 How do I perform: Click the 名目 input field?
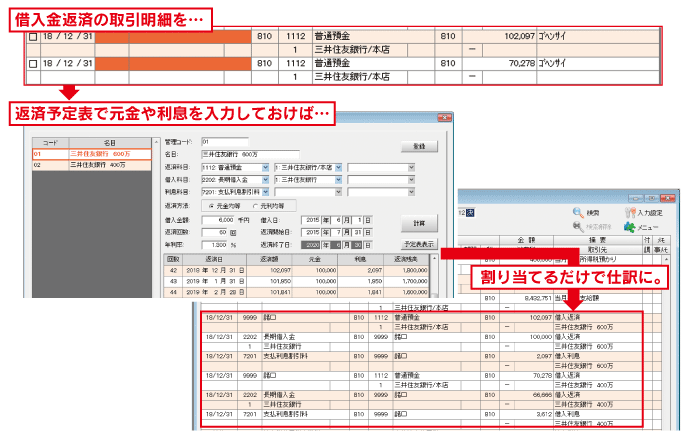coord(250,154)
